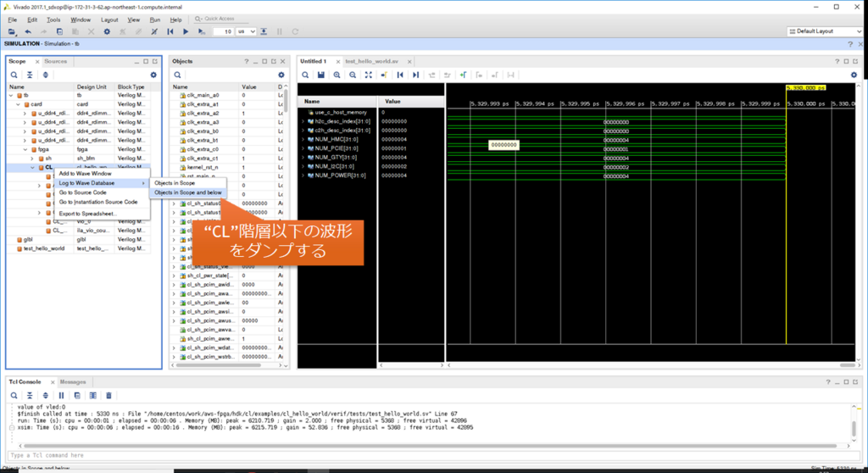Expand the sh tree node

pyautogui.click(x=32, y=159)
